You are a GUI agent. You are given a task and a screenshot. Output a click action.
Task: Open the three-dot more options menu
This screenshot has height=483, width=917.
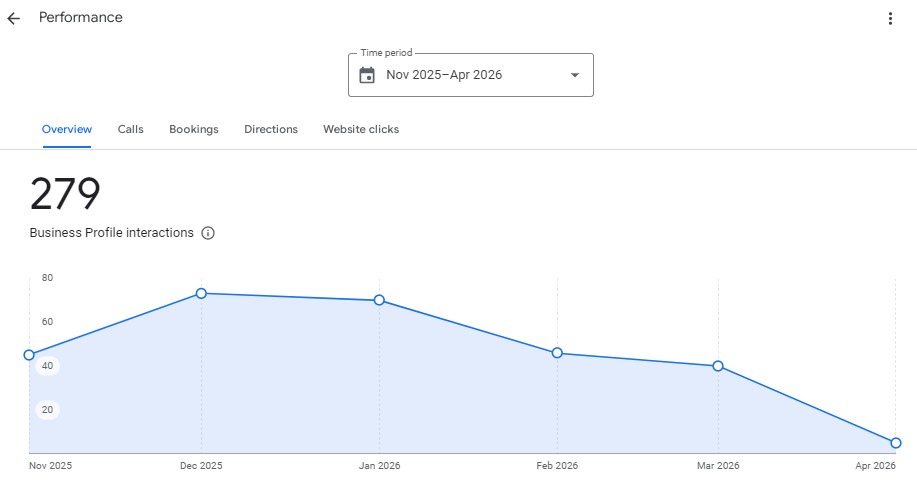point(890,18)
